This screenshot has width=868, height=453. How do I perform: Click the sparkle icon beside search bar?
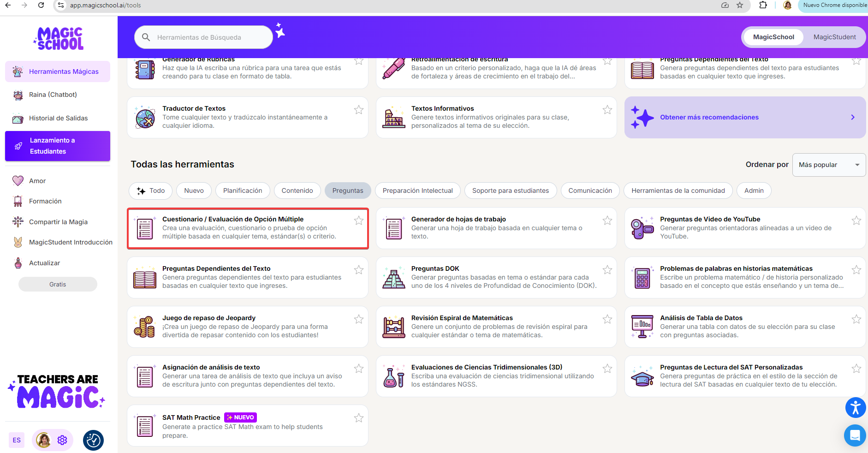pyautogui.click(x=279, y=31)
